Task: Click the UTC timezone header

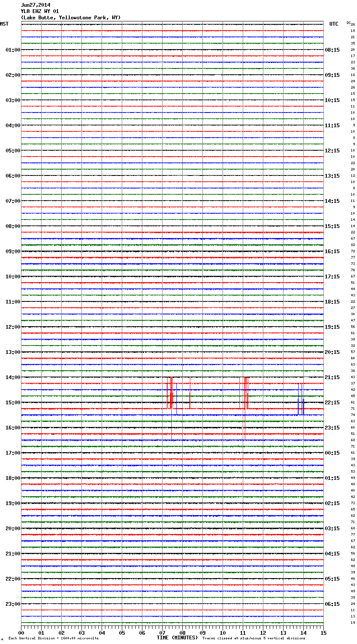Action: coord(334,24)
